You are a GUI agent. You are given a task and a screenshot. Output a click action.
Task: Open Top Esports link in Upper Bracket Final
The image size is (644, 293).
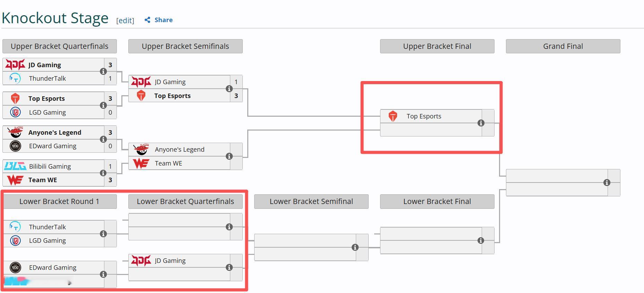(424, 116)
